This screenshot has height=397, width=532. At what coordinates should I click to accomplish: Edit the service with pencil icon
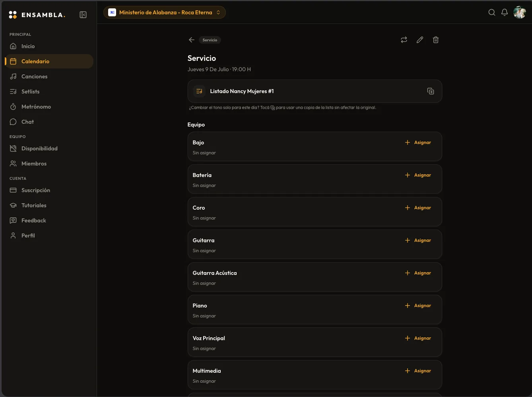(420, 40)
